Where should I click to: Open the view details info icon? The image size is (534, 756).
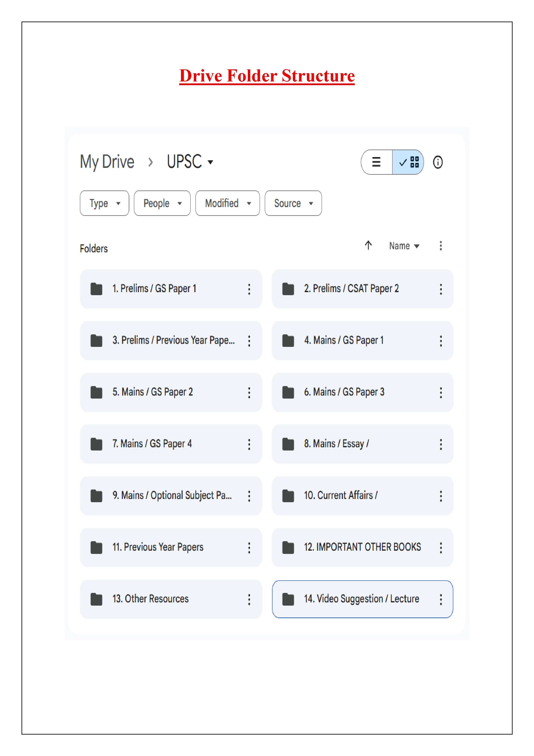[x=438, y=162]
